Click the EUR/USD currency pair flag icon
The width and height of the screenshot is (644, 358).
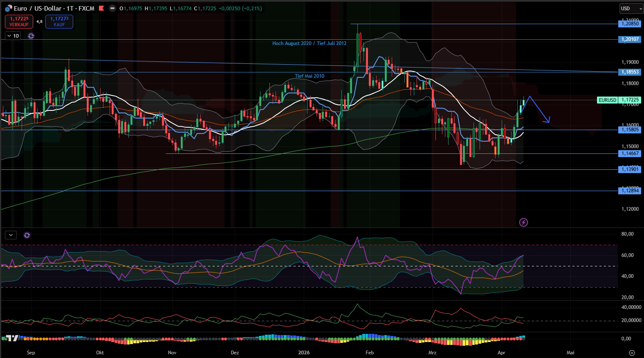tap(8, 8)
